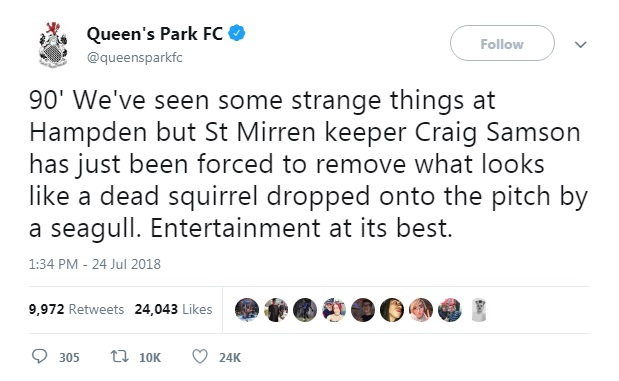This screenshot has width=619, height=381.
Task: Click the last liker avatar on right
Action: point(479,310)
